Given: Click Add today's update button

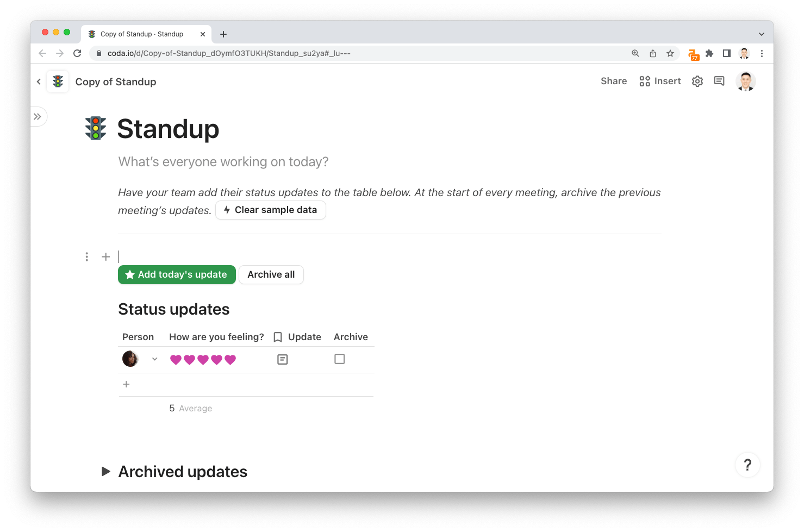Looking at the screenshot, I should point(177,275).
